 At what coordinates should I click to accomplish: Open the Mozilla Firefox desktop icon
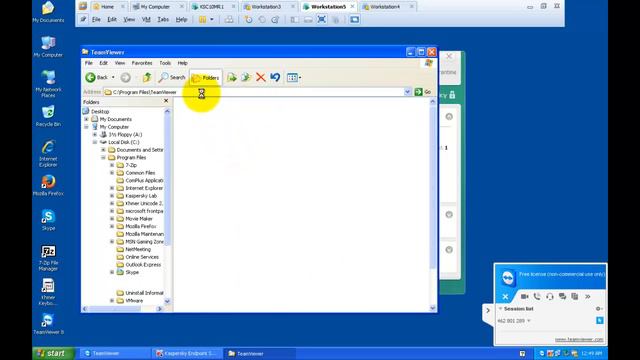tap(48, 185)
